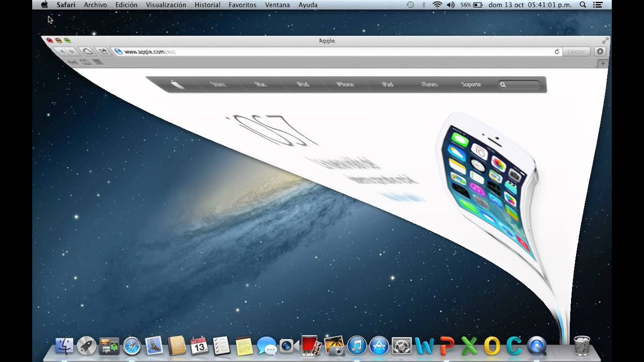The width and height of the screenshot is (644, 362).
Task: Enter full screen with Safari's corner arrows
Action: [605, 41]
